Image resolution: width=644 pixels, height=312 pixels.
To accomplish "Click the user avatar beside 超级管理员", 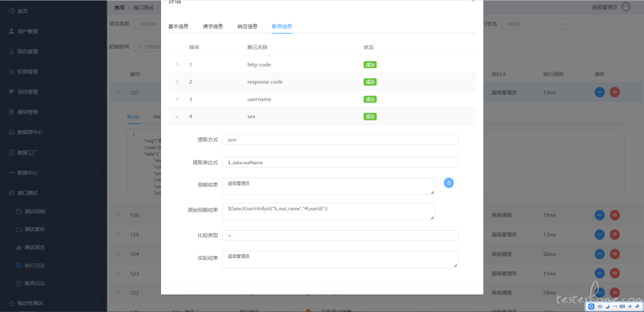I will point(626,7).
